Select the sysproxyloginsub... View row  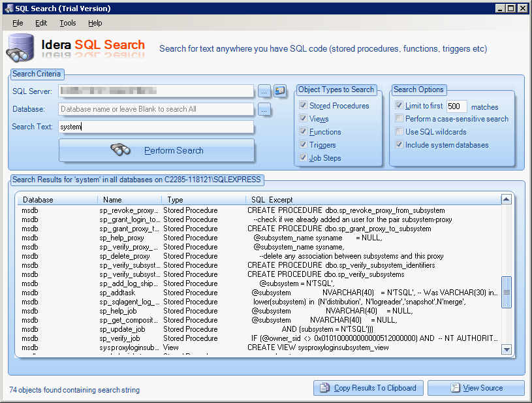point(260,348)
